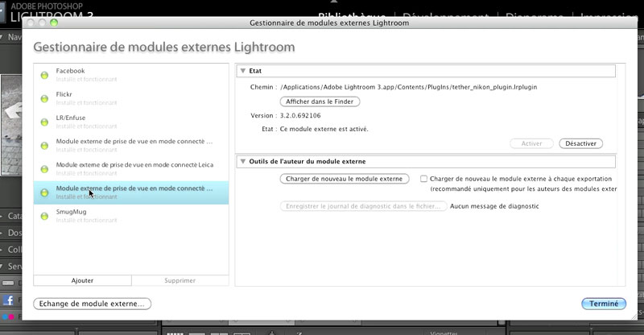Select the Leica tethered capture module
Viewport: 644px width, 335px height.
click(x=131, y=169)
